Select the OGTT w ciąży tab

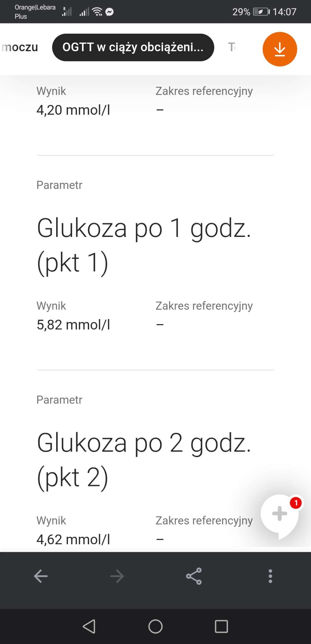[133, 47]
